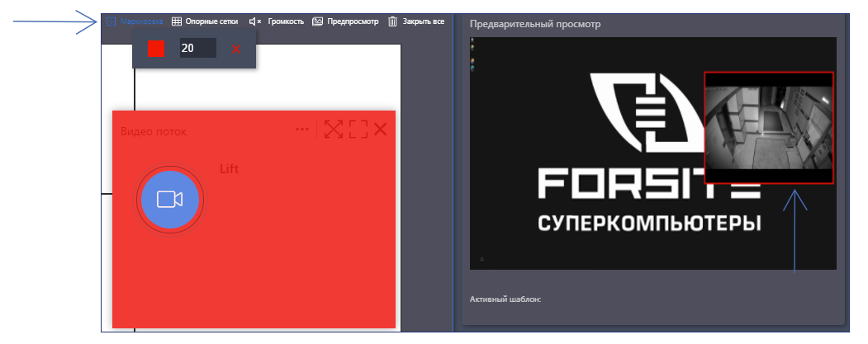Close the Видео поток cell
This screenshot has width=868, height=344.
tap(380, 130)
